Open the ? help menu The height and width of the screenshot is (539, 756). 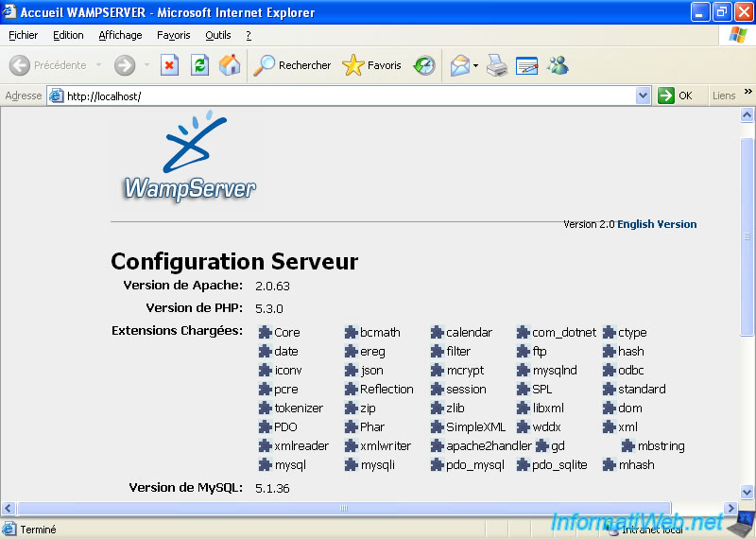249,35
